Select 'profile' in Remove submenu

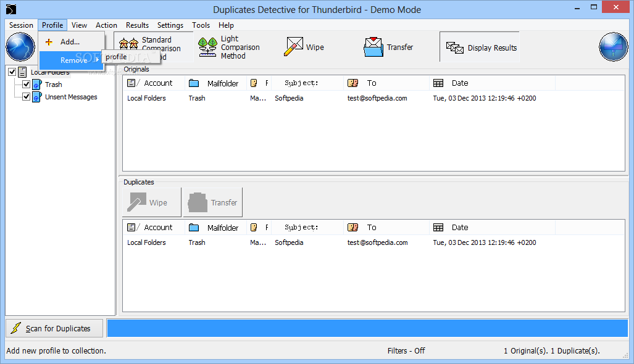tap(116, 57)
